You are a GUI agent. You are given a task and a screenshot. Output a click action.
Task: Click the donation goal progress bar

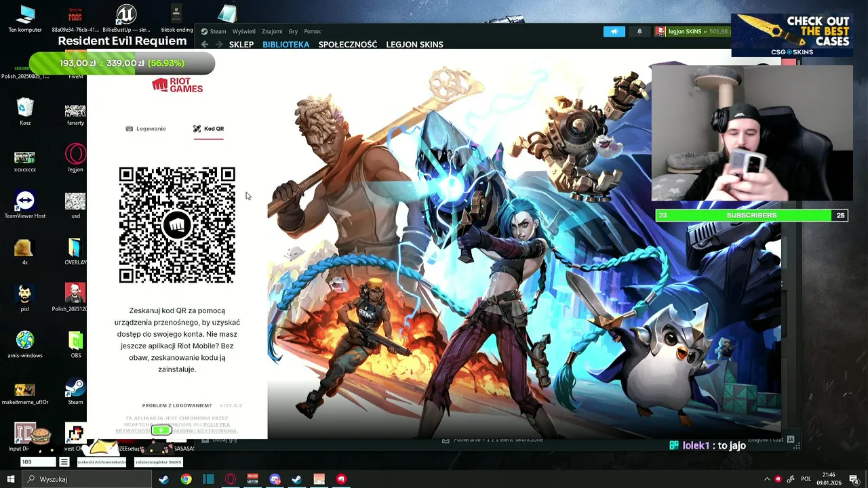tap(122, 63)
